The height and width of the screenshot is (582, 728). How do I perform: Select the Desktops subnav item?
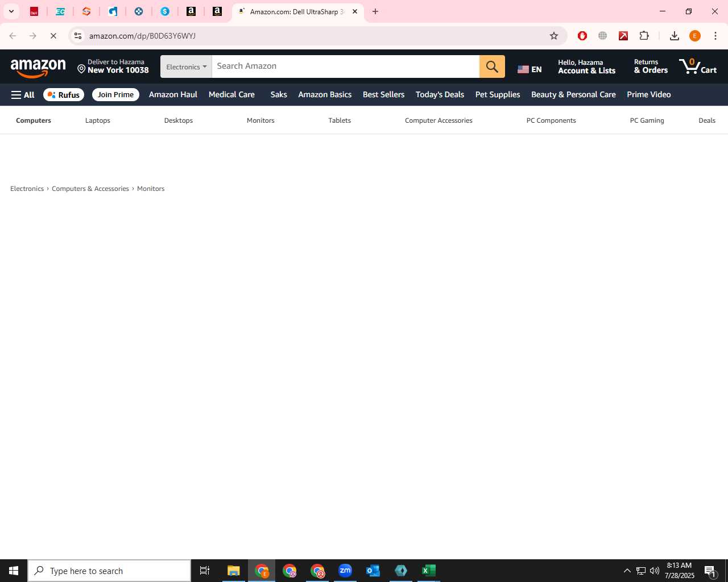179,120
